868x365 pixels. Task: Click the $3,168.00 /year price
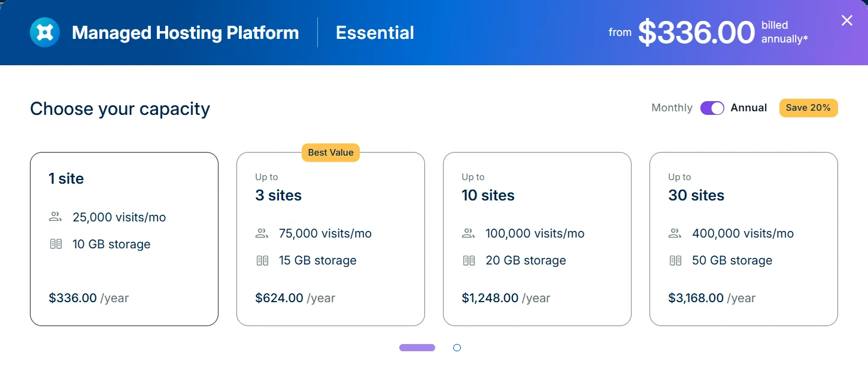tap(712, 298)
